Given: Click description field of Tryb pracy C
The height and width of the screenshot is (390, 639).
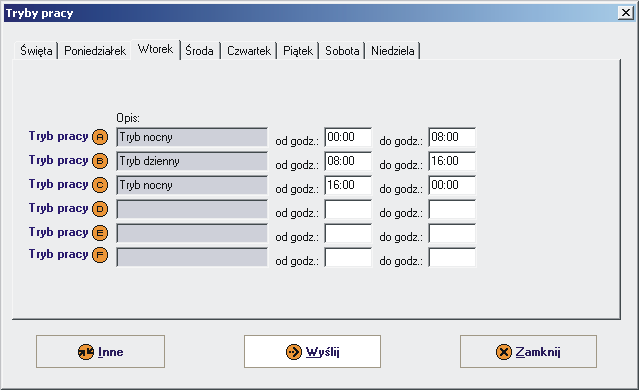Looking at the screenshot, I should pos(192,185).
